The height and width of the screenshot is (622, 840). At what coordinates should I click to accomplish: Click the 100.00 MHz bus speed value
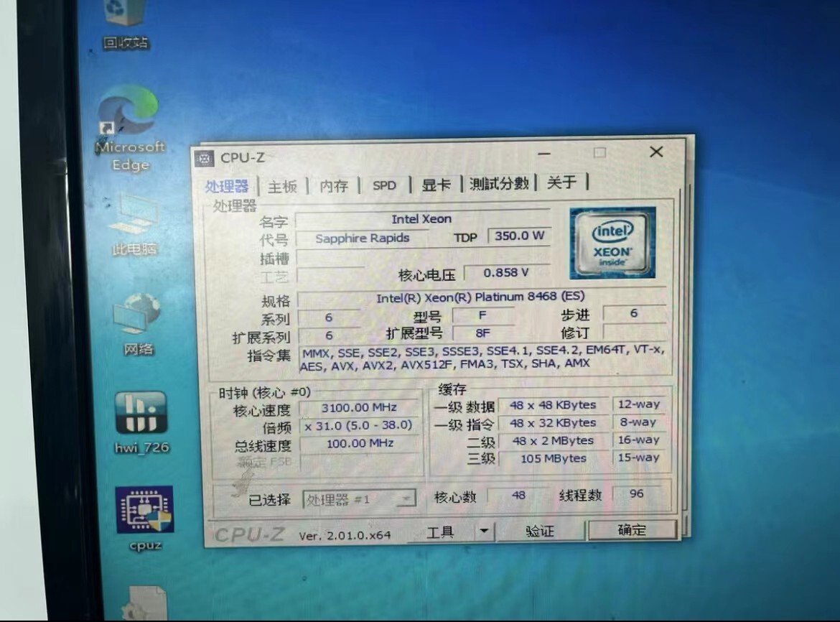[360, 444]
